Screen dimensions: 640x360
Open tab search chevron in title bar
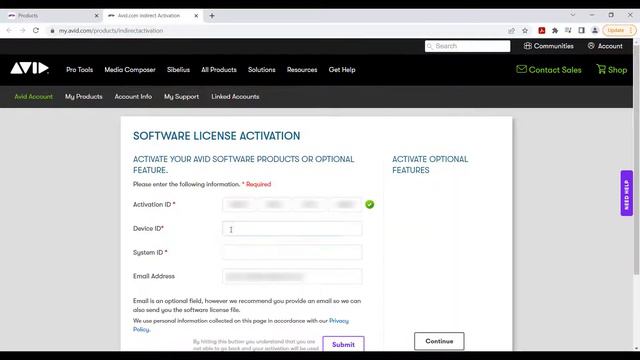pos(573,15)
